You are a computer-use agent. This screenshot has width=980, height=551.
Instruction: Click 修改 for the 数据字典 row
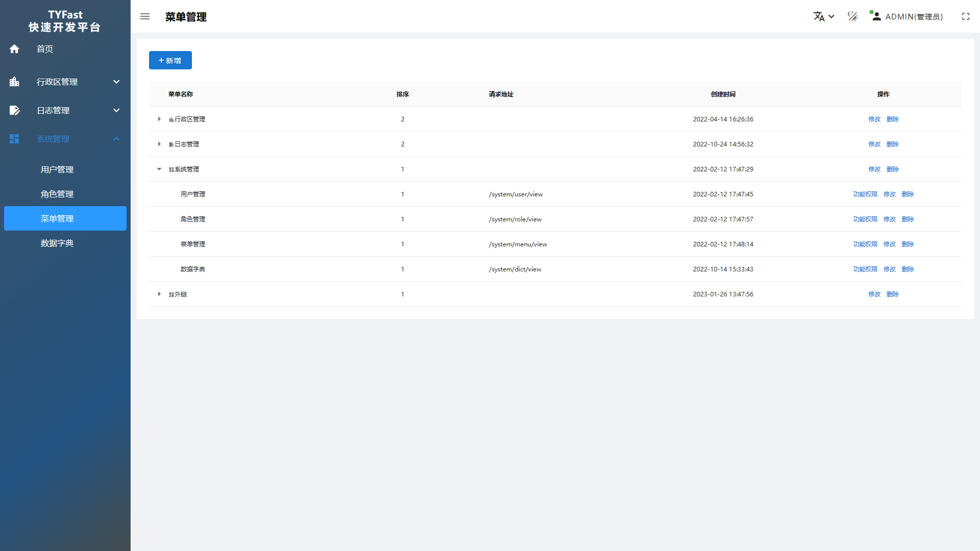click(890, 269)
